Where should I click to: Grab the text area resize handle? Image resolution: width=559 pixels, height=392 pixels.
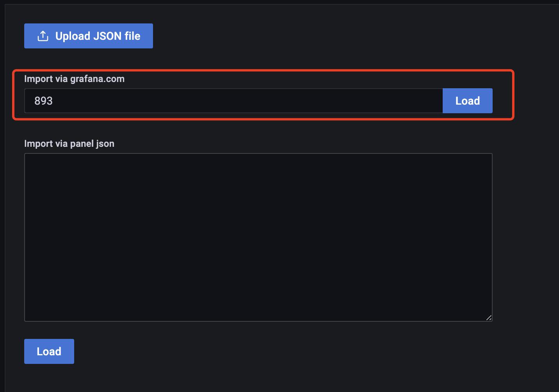[x=489, y=318]
